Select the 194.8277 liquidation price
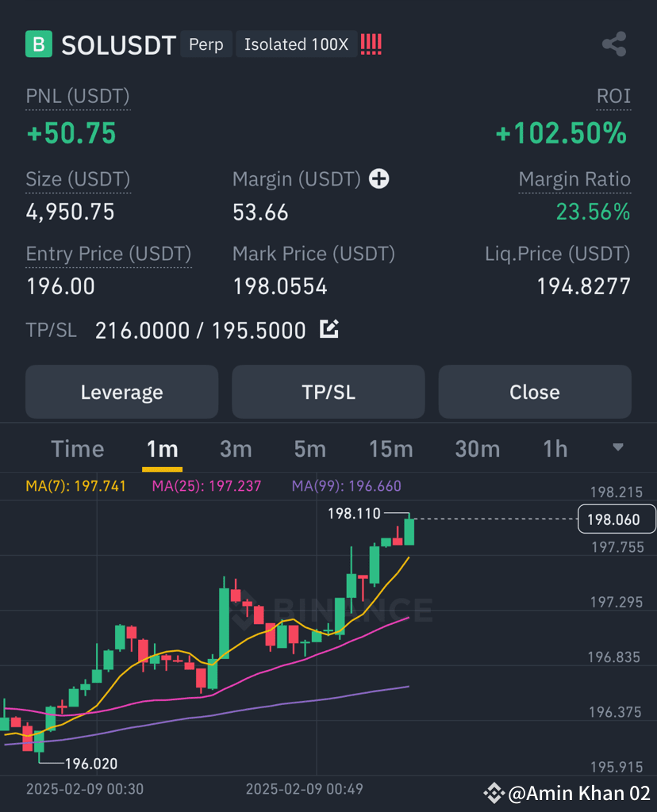657x812 pixels. [583, 286]
